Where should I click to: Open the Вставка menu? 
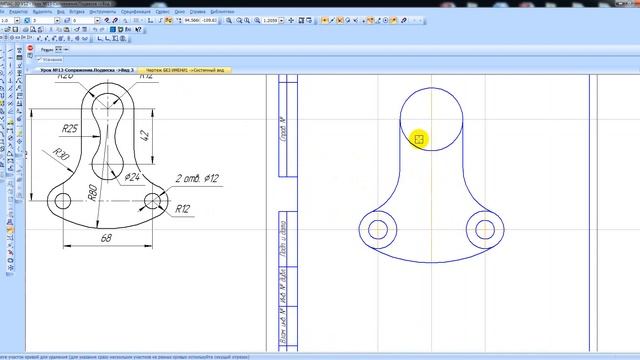coord(77,12)
